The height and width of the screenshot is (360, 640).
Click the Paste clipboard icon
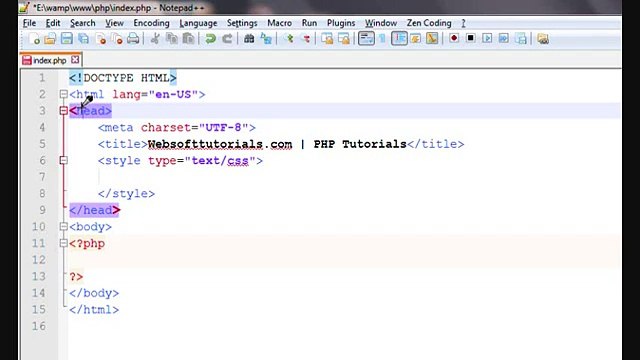[188, 39]
